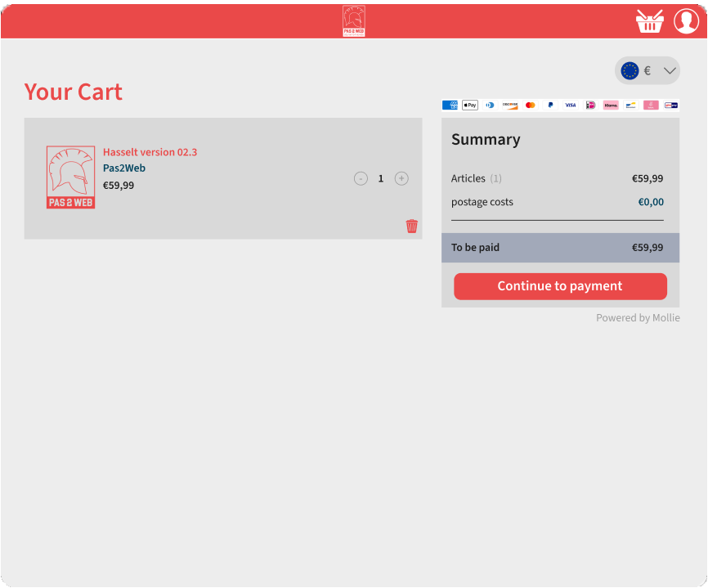Click the Klarna payment icon
The height and width of the screenshot is (588, 708).
(611, 105)
